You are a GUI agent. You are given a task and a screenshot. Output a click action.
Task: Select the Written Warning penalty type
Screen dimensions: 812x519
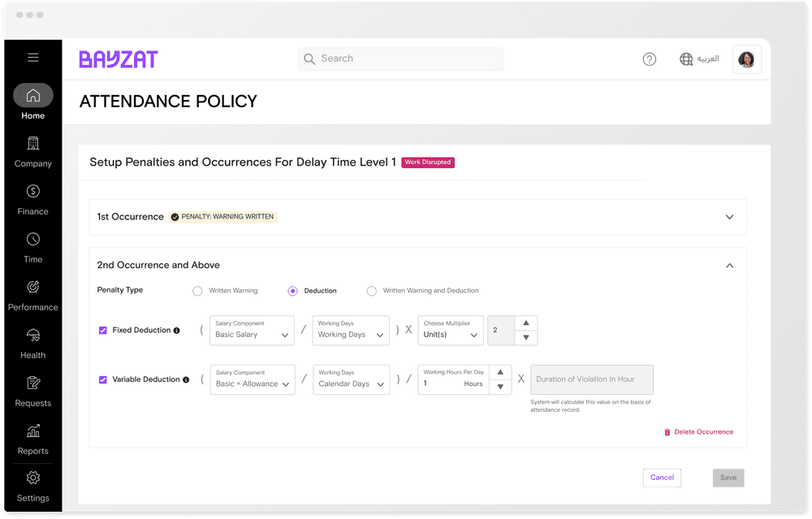[197, 291]
